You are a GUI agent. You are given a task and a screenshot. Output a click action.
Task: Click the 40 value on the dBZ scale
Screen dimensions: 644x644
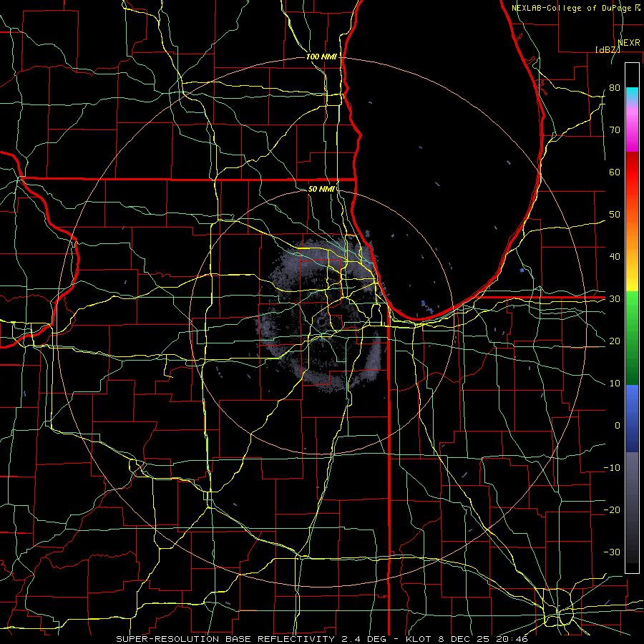pos(615,257)
